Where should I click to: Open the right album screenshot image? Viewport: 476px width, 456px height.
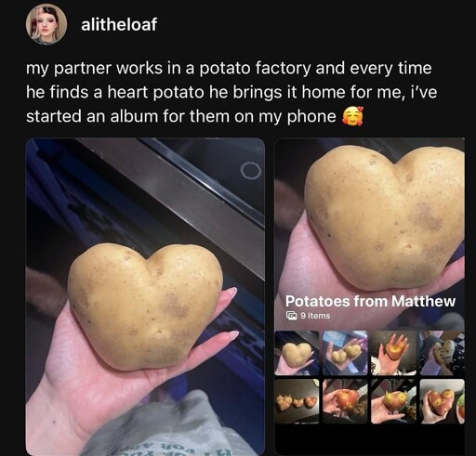click(x=370, y=296)
